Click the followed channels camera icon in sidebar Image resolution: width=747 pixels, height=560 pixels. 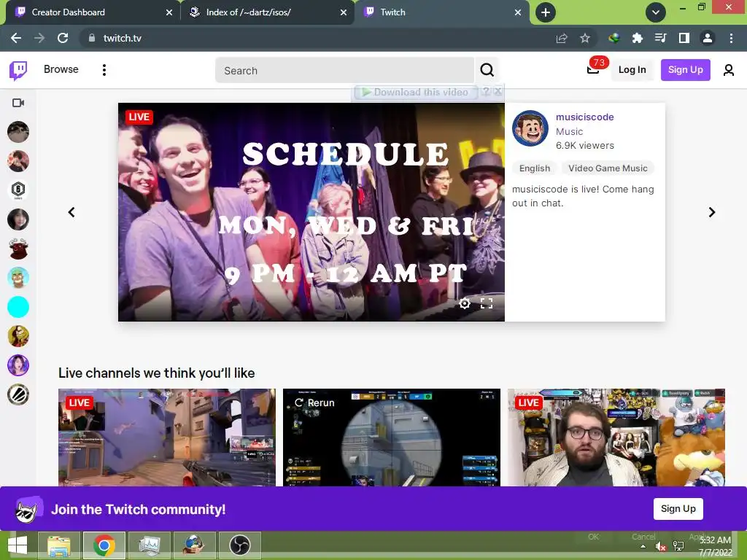pyautogui.click(x=18, y=103)
